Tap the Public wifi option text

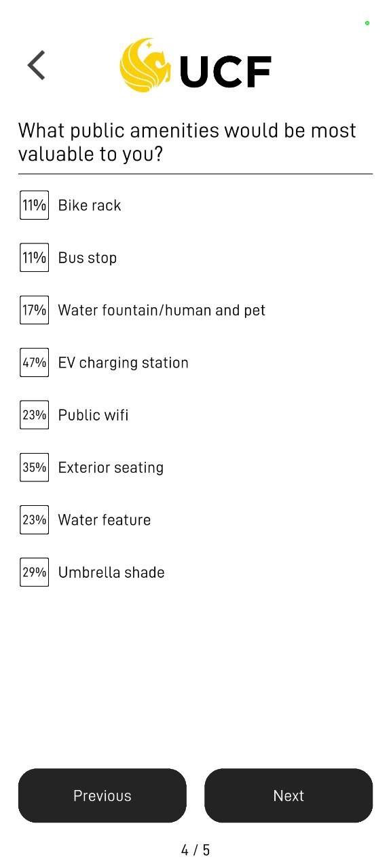pos(93,415)
